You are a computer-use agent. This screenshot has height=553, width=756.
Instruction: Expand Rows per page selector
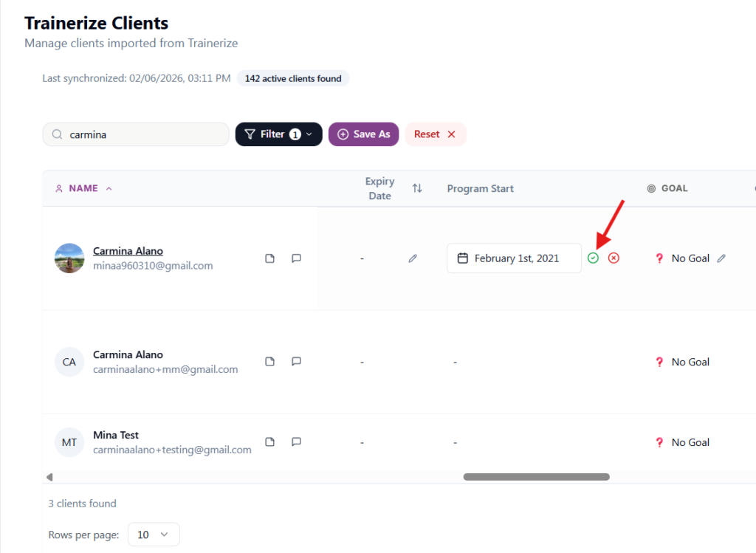pyautogui.click(x=154, y=535)
